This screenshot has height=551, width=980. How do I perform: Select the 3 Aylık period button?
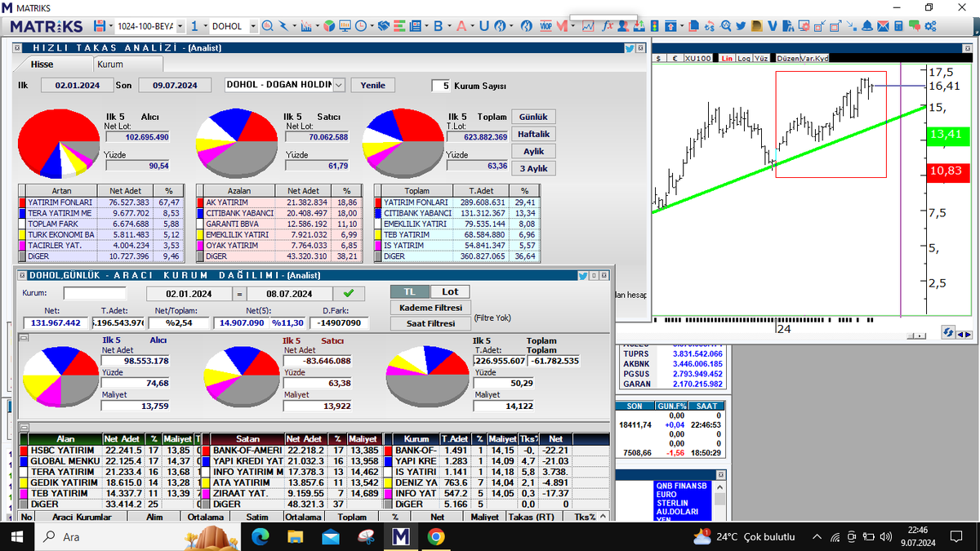click(533, 168)
